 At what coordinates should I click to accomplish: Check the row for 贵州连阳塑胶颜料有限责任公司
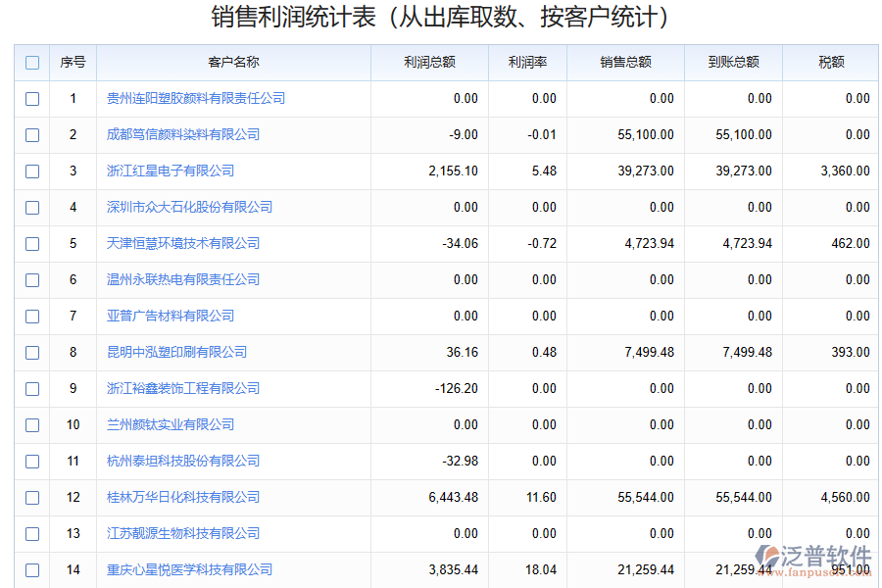tap(31, 98)
